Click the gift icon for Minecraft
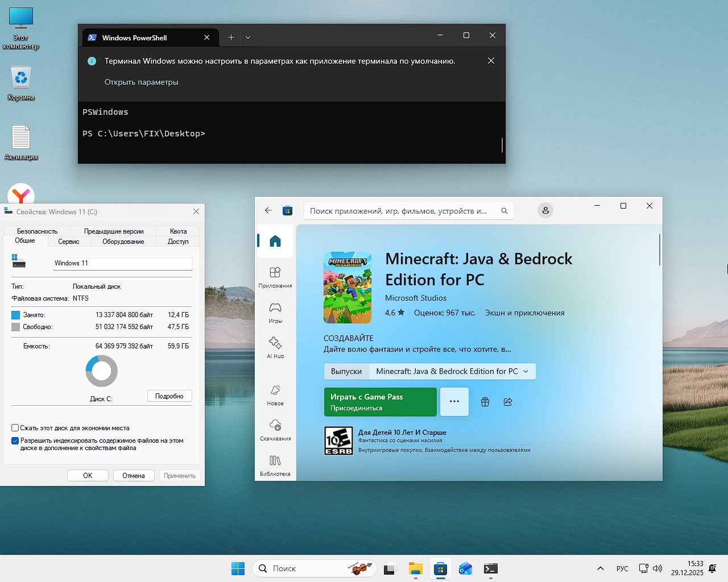This screenshot has width=728, height=582. click(x=485, y=402)
